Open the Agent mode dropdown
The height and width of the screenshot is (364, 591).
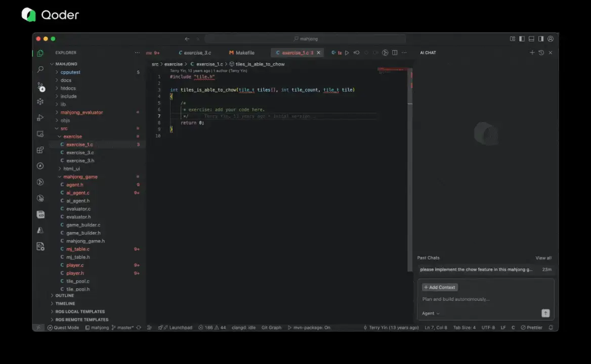[x=431, y=313]
